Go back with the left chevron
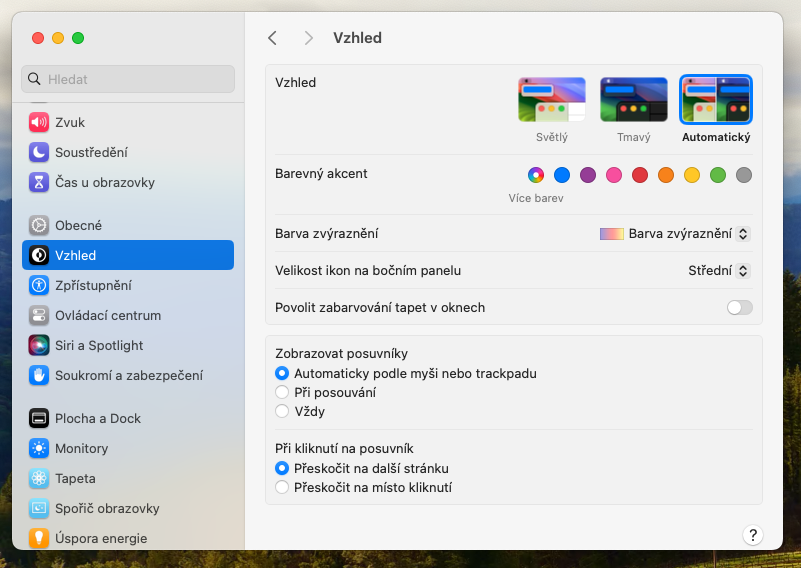This screenshot has width=801, height=568. [x=272, y=38]
